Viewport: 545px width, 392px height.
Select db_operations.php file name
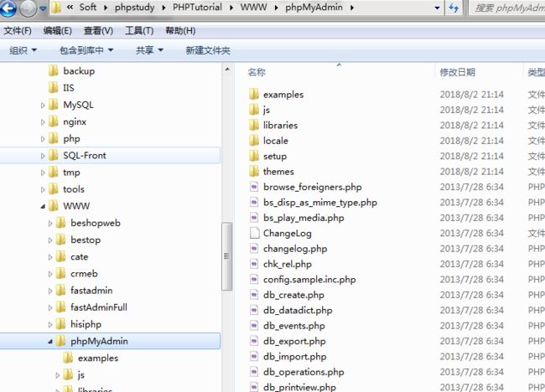tap(304, 372)
